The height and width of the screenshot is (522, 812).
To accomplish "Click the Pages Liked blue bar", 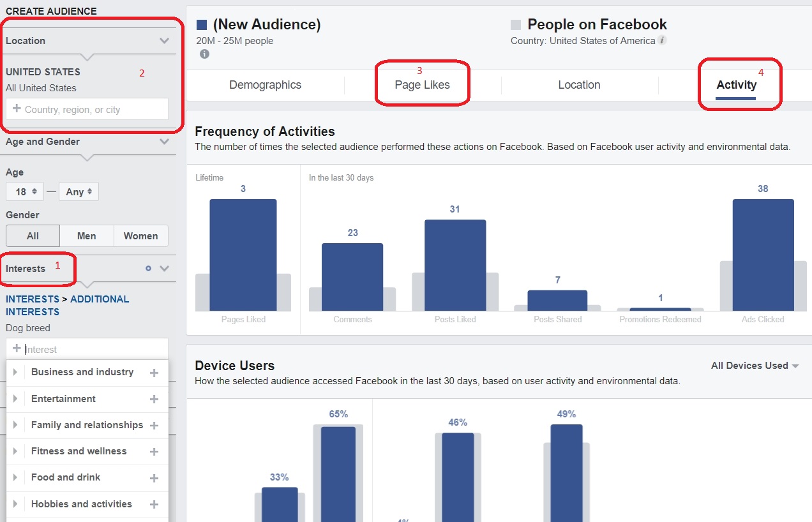I will click(243, 255).
